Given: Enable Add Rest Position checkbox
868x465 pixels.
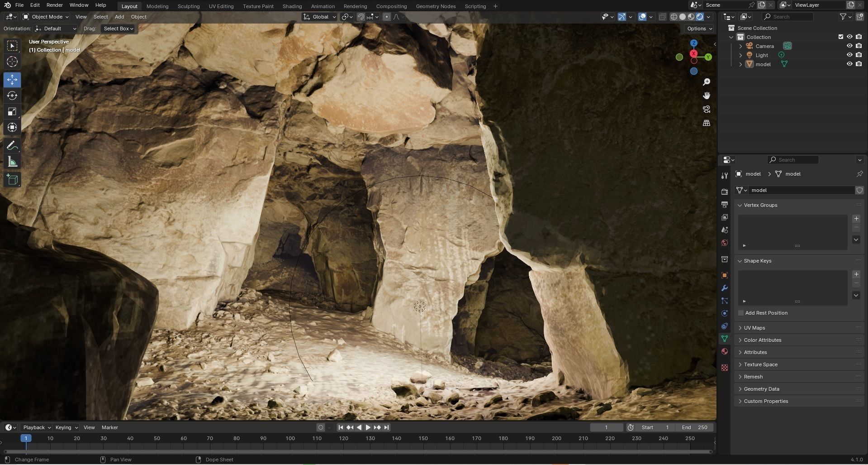Looking at the screenshot, I should [741, 313].
